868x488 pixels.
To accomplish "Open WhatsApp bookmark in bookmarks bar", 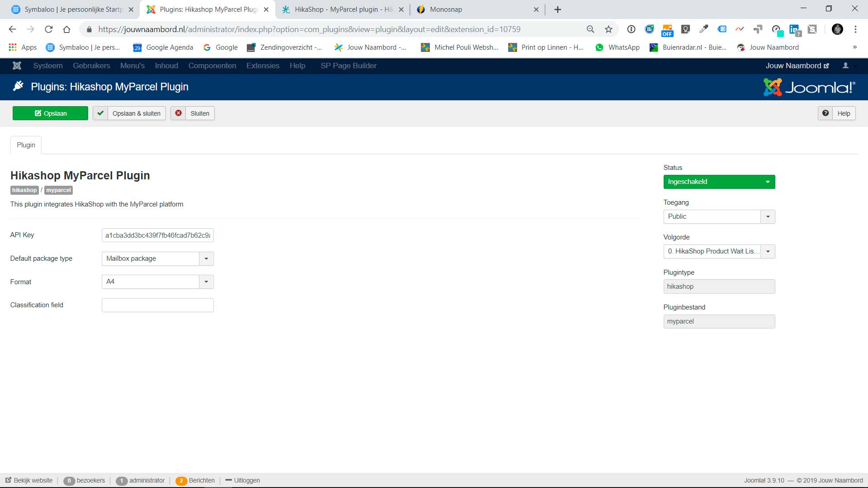I will pyautogui.click(x=618, y=47).
